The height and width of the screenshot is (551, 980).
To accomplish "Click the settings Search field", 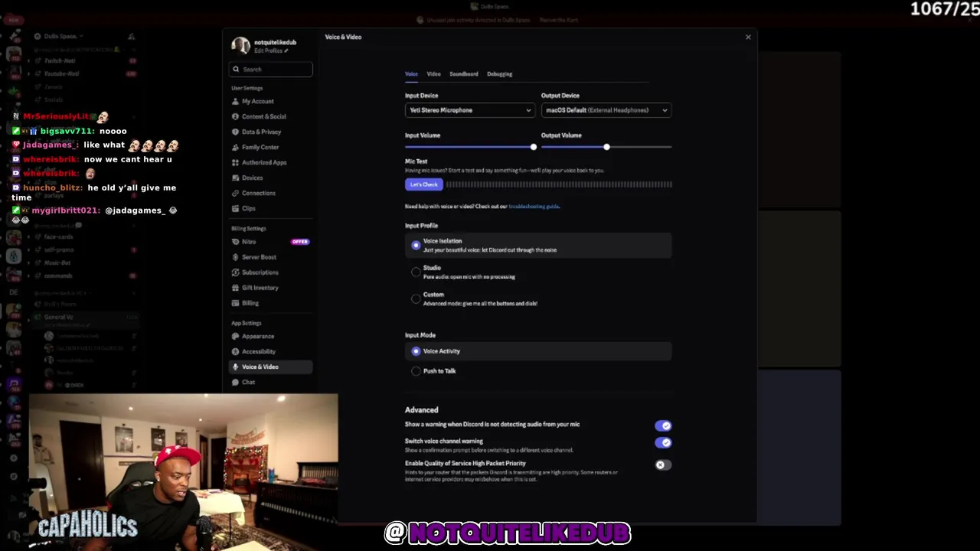I will [270, 69].
